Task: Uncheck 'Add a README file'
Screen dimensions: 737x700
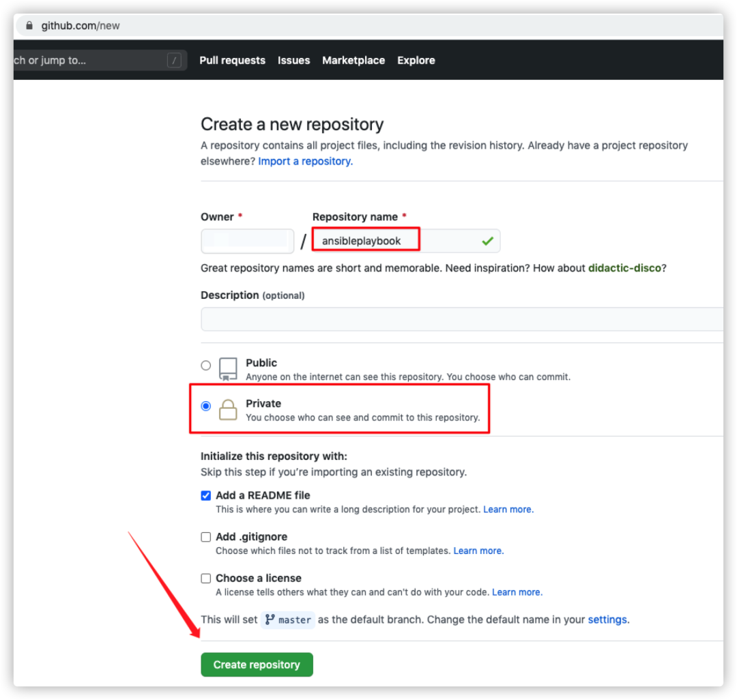Action: click(205, 495)
